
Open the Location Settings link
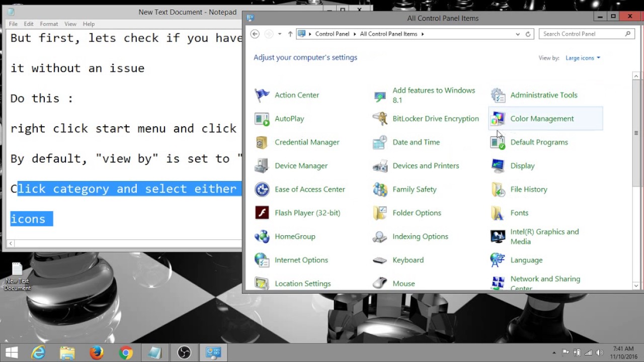303,284
